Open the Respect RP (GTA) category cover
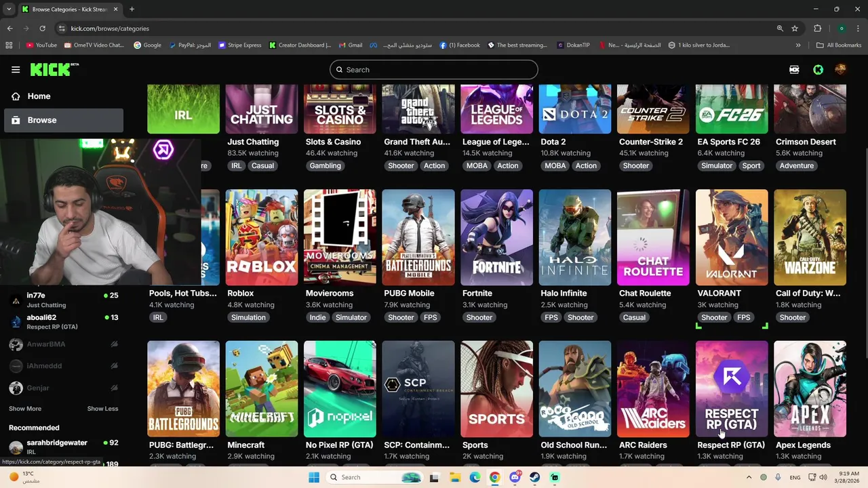 [x=732, y=389]
